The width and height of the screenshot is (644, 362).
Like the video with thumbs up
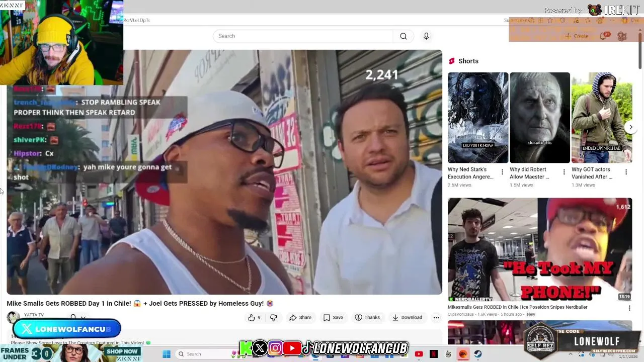coord(255,317)
